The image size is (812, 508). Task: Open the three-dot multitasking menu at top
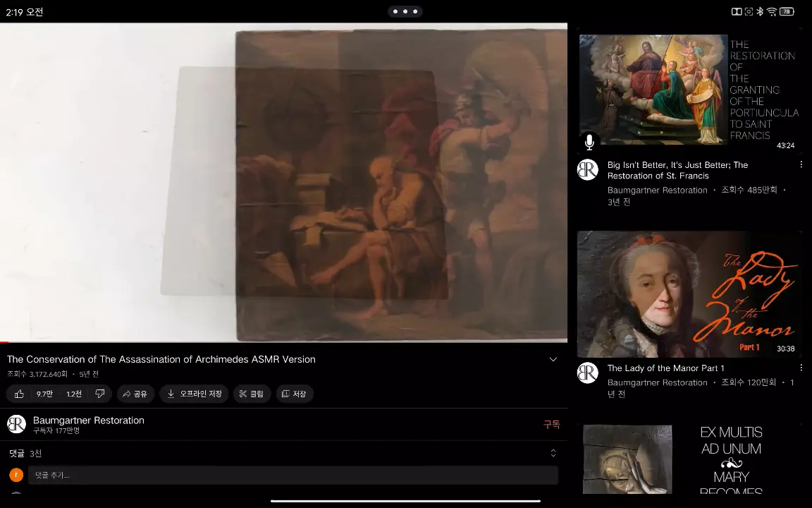(x=405, y=11)
